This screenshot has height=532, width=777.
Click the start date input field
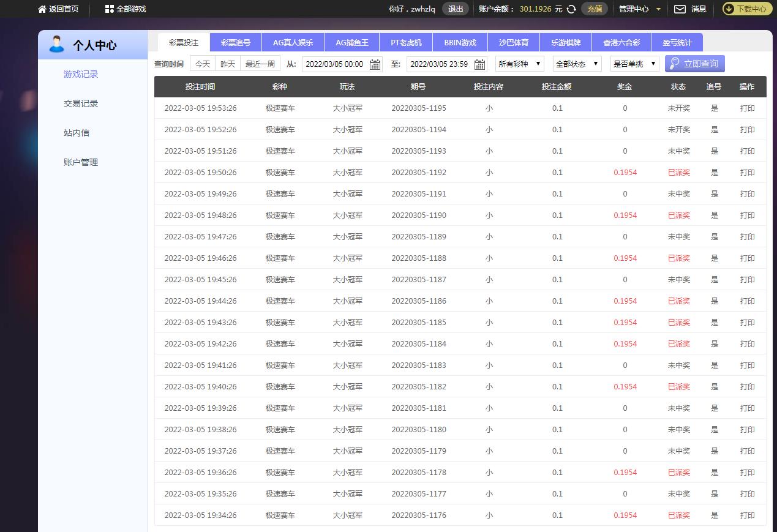click(334, 64)
